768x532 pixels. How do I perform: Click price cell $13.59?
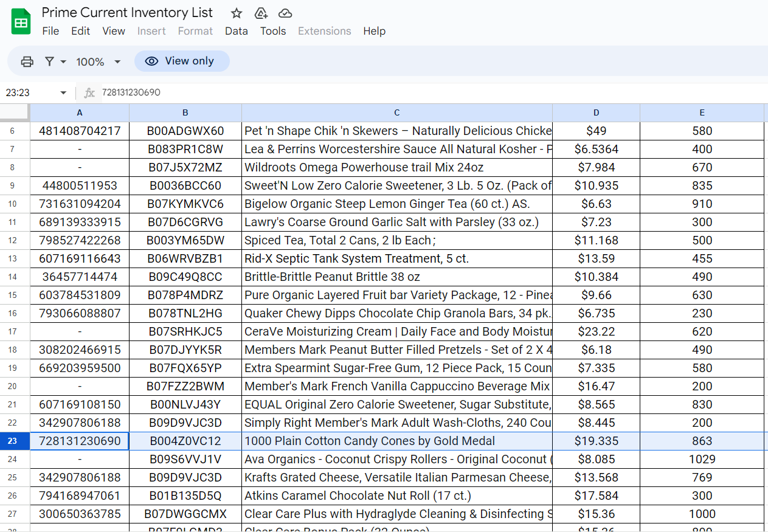point(596,258)
